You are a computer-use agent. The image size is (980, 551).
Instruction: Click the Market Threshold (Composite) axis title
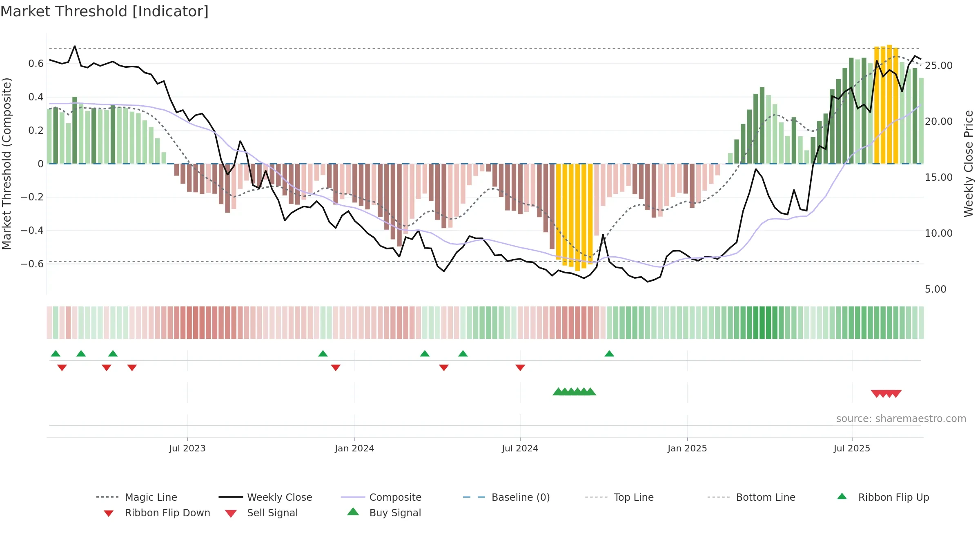click(x=7, y=163)
